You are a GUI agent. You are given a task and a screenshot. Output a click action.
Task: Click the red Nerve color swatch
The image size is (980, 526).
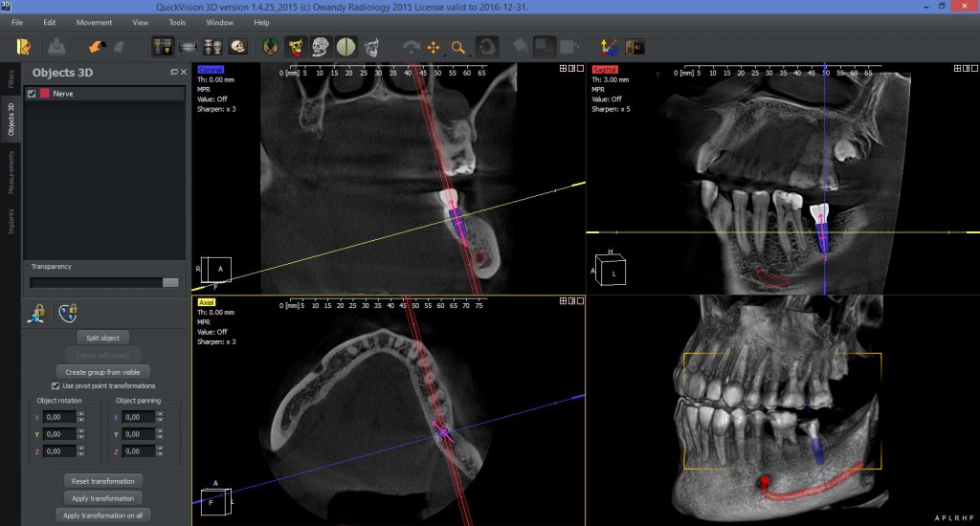(44, 94)
